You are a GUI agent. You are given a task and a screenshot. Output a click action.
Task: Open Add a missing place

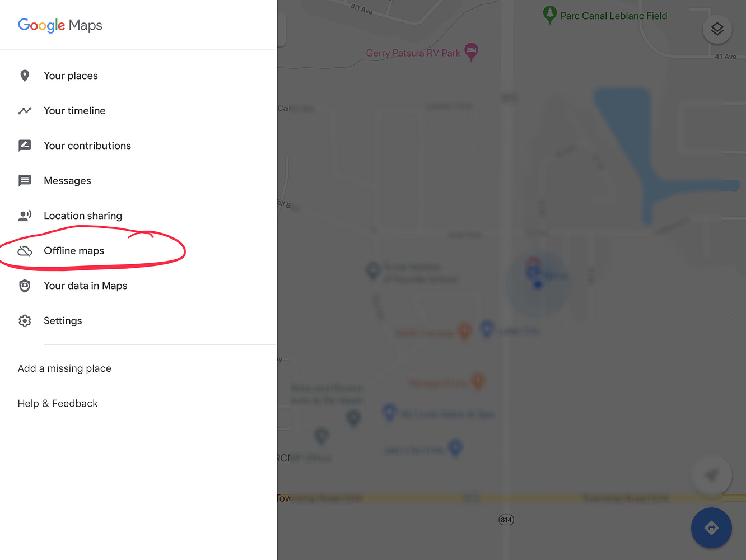pos(64,368)
